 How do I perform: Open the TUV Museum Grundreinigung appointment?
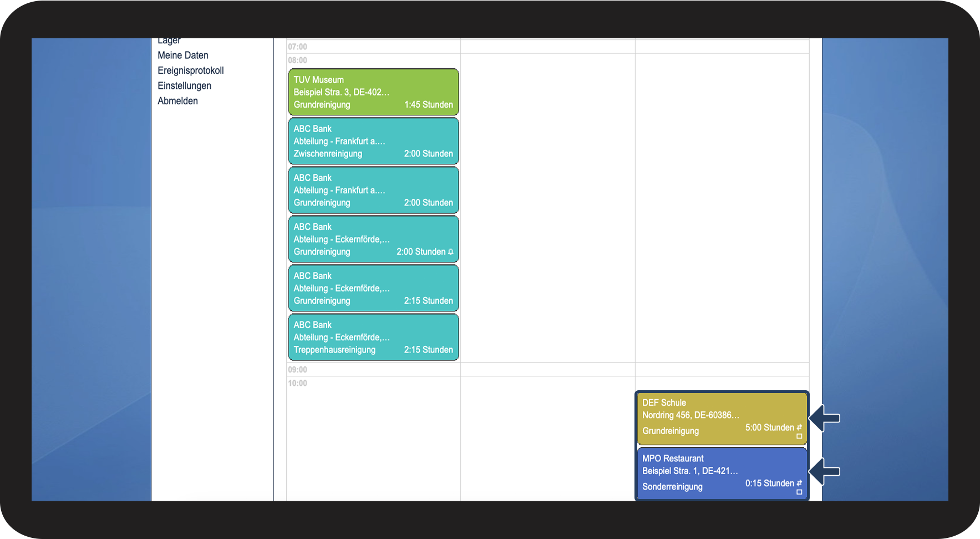(373, 92)
